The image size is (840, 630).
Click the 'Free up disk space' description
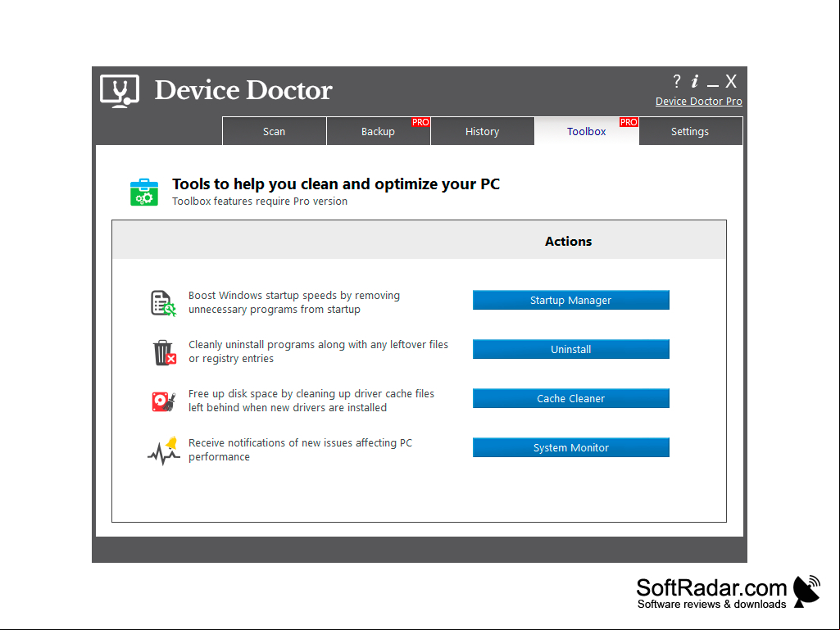point(311,401)
